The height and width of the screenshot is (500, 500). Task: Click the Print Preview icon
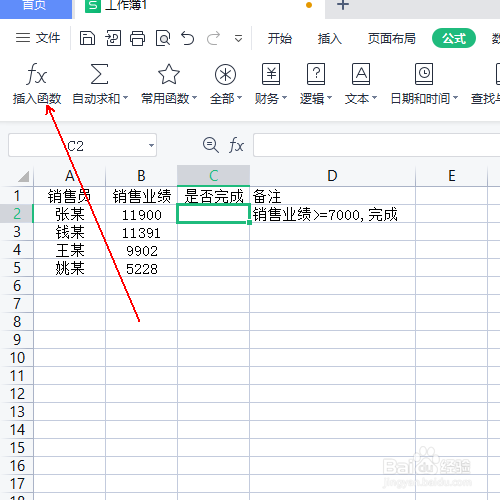pyautogui.click(x=163, y=38)
